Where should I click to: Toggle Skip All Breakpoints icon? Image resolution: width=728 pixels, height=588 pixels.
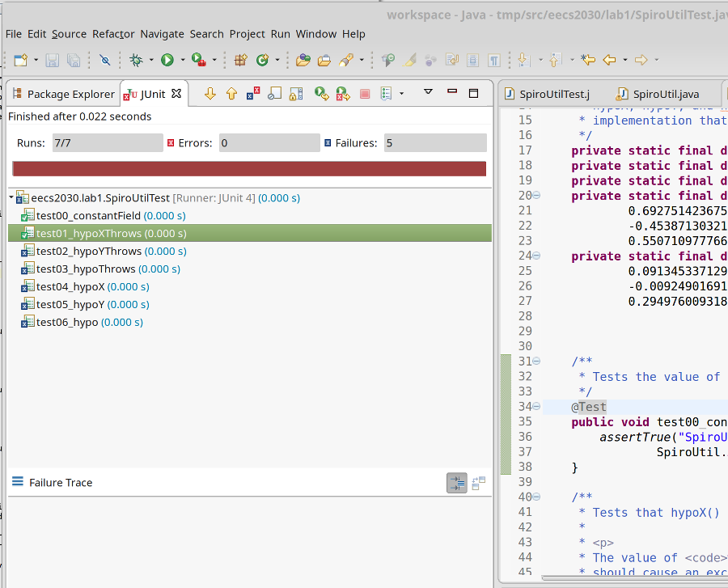[105, 60]
